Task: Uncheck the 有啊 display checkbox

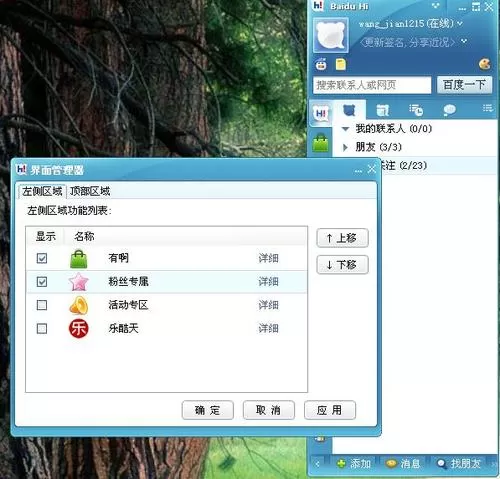Action: [42, 258]
